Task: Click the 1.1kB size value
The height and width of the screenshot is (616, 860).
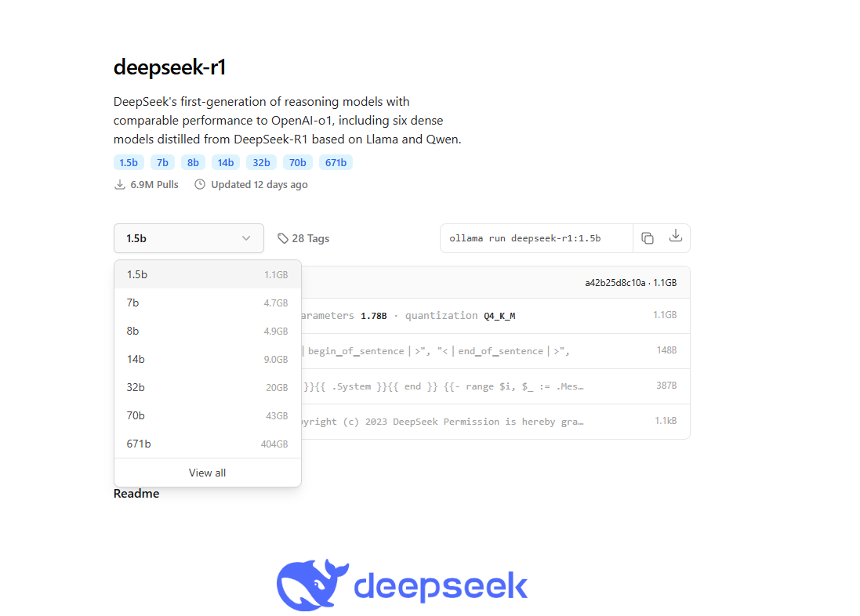Action: tap(666, 420)
